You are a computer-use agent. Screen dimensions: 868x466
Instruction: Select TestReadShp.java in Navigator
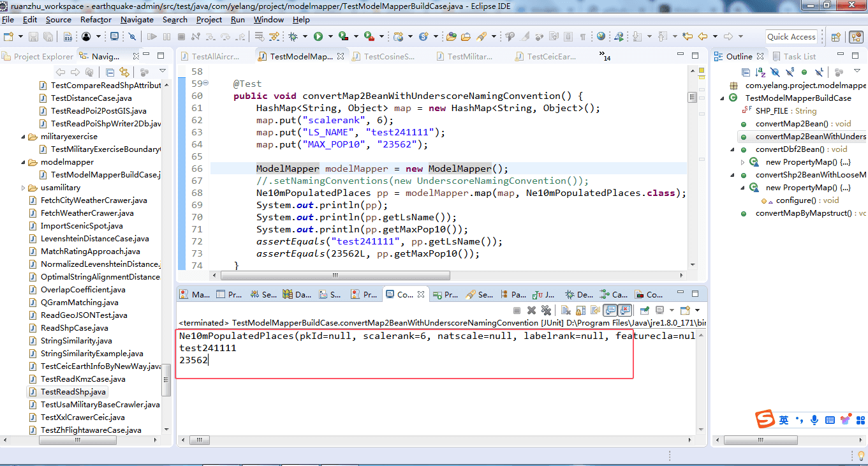73,392
